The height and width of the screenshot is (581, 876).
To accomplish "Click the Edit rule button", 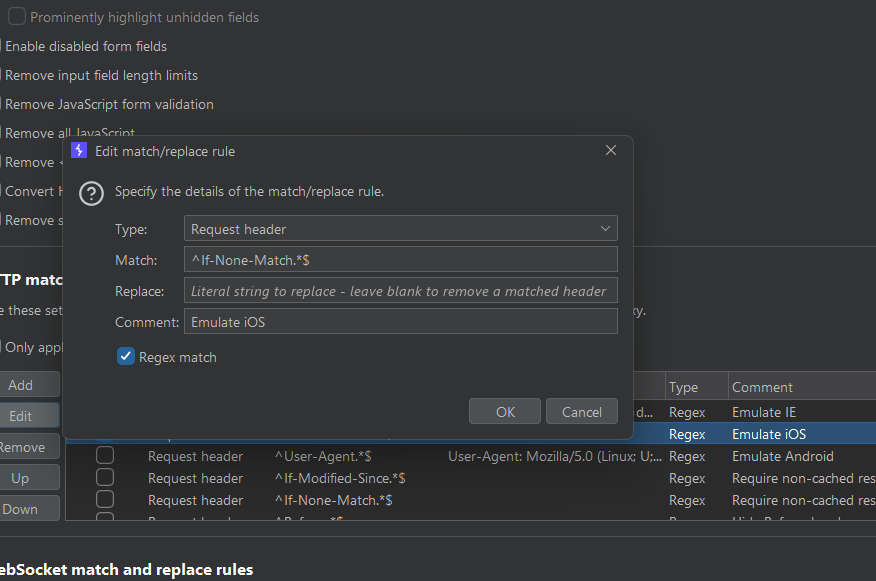I will 28,416.
